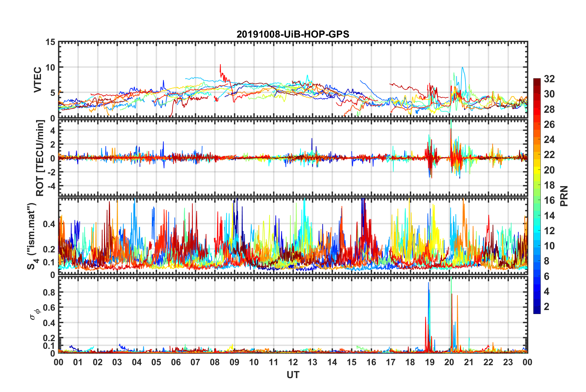This screenshot has height=392, width=586.
Task: Click the PRN colorbar label
Action: (564, 196)
